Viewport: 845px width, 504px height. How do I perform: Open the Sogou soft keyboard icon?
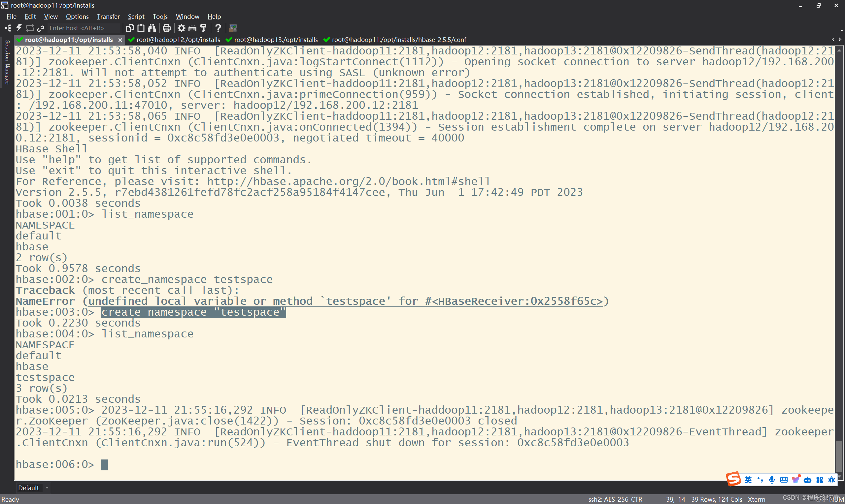tap(784, 480)
